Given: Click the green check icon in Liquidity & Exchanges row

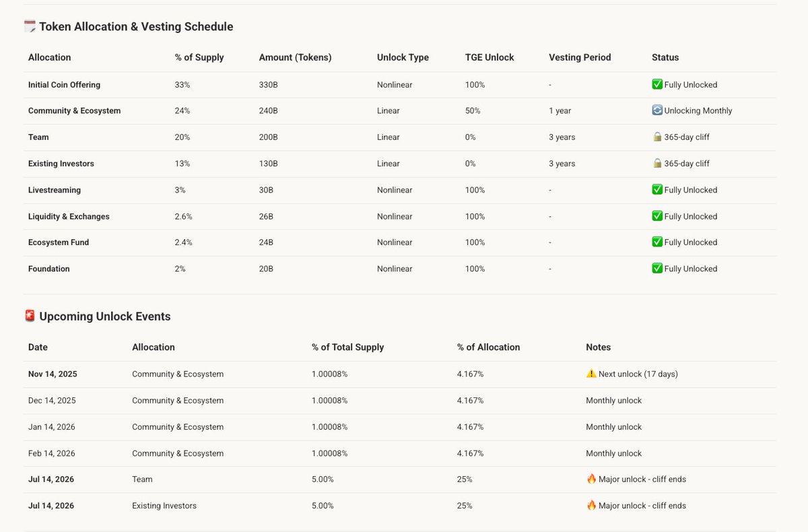Looking at the screenshot, I should (x=657, y=216).
